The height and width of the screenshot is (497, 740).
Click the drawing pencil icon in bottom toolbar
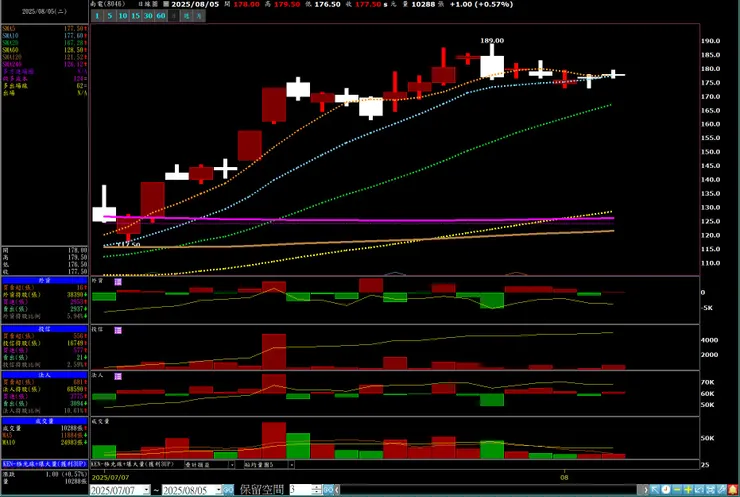(x=721, y=490)
